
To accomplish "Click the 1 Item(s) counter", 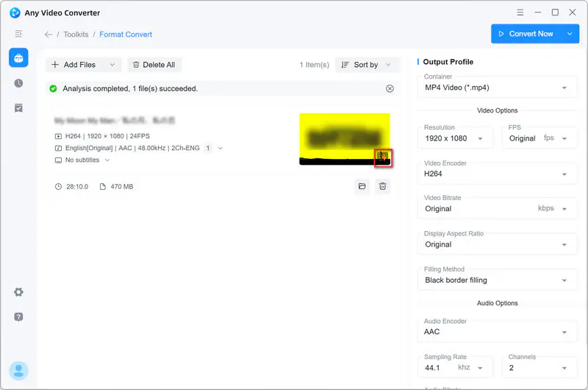I will tap(315, 65).
